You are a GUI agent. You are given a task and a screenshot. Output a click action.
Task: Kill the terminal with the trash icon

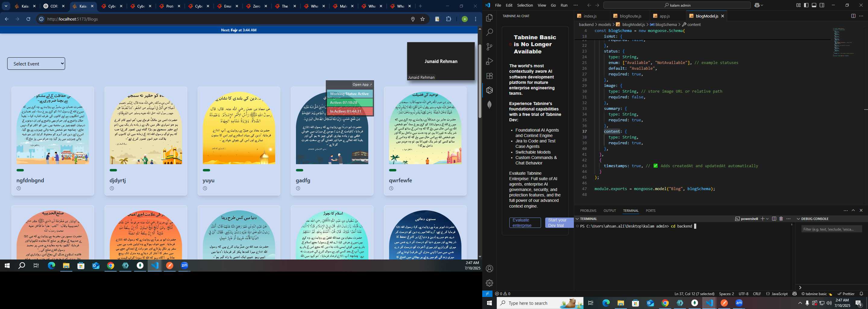pyautogui.click(x=781, y=219)
